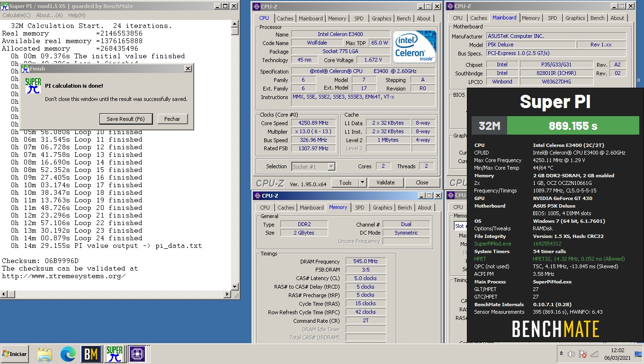This screenshot has height=364, width=644.
Task: Click the Fechar button in Finish dialog
Action: [x=172, y=119]
